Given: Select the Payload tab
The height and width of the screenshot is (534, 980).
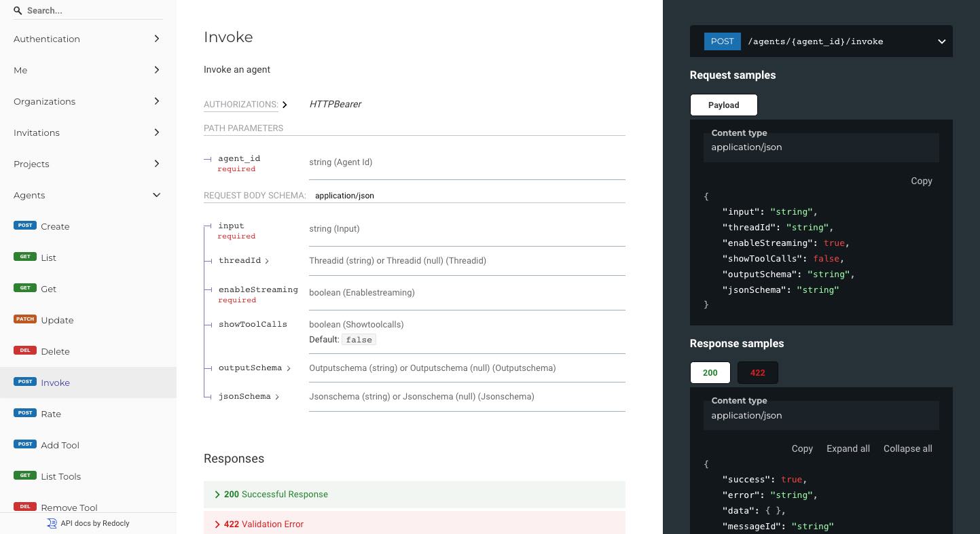Looking at the screenshot, I should pyautogui.click(x=723, y=105).
